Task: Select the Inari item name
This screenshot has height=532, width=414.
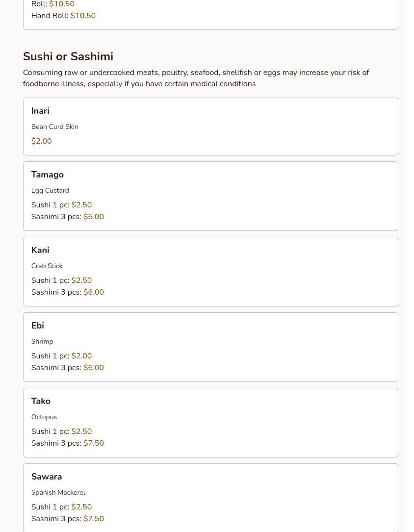Action: 40,111
